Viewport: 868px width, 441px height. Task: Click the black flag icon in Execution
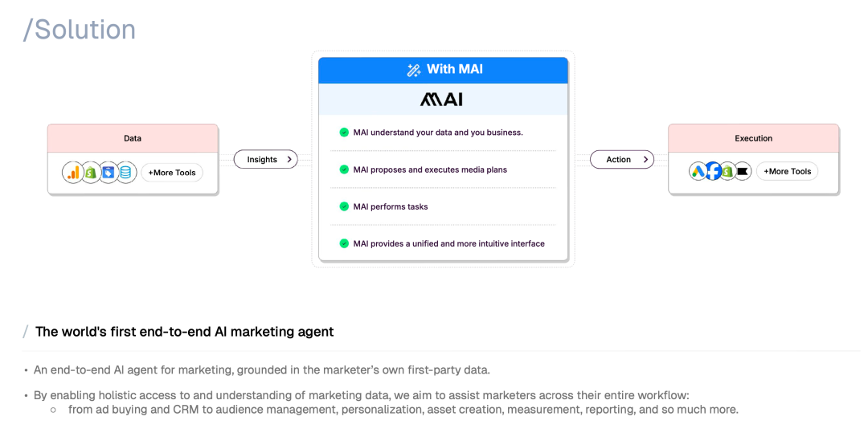click(x=743, y=171)
